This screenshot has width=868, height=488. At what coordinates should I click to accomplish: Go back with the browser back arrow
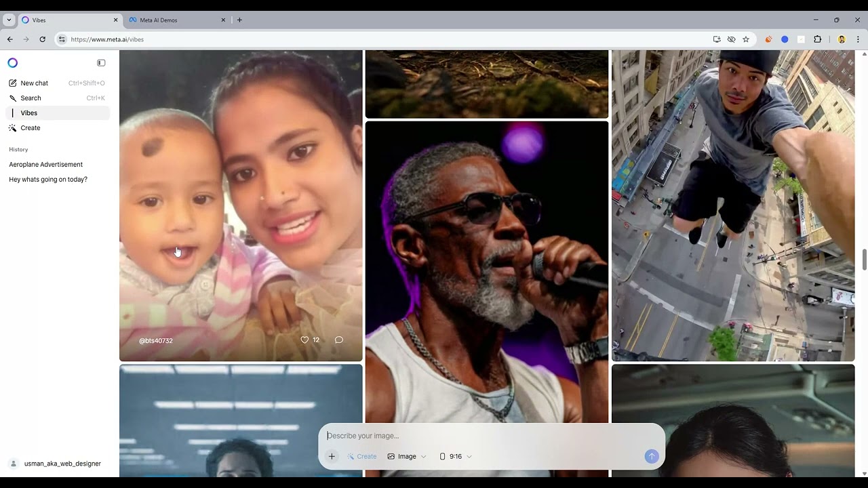pyautogui.click(x=10, y=39)
